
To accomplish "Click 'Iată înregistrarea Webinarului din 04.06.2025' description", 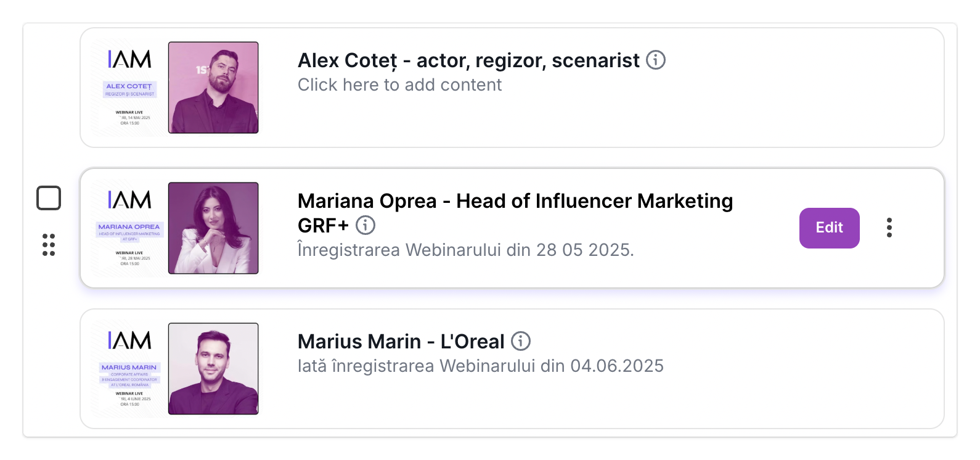I will 480,366.
